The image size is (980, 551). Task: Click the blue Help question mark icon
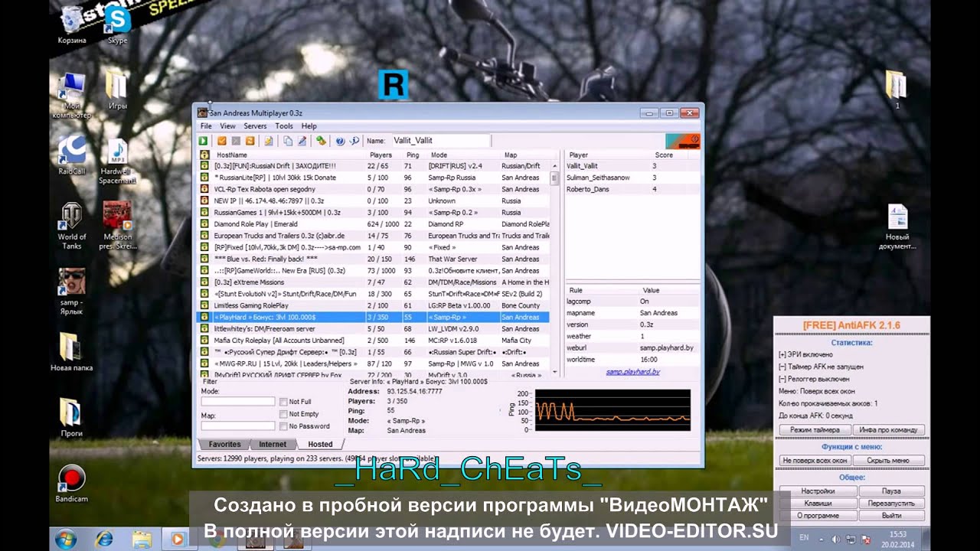pos(340,141)
